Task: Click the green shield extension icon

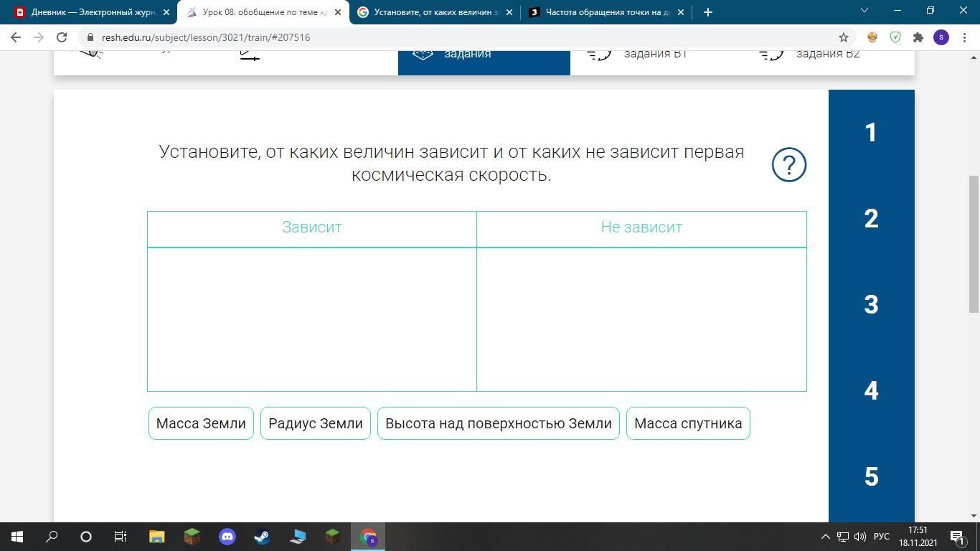Action: pos(895,37)
